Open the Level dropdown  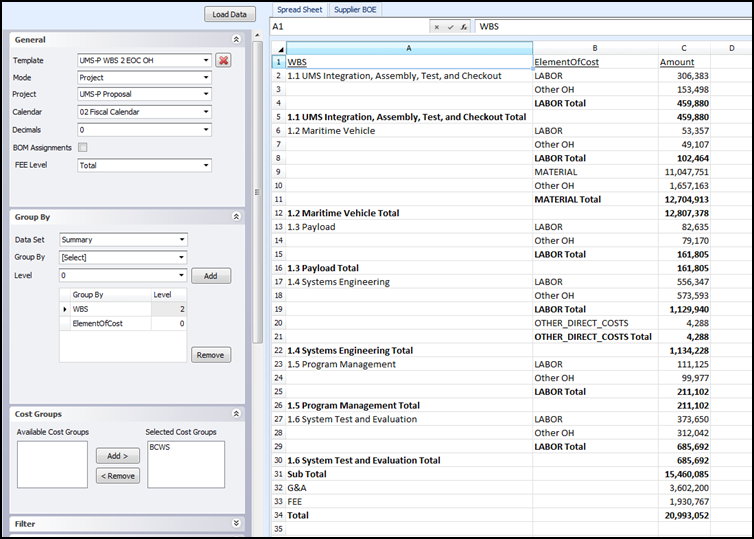coord(182,276)
